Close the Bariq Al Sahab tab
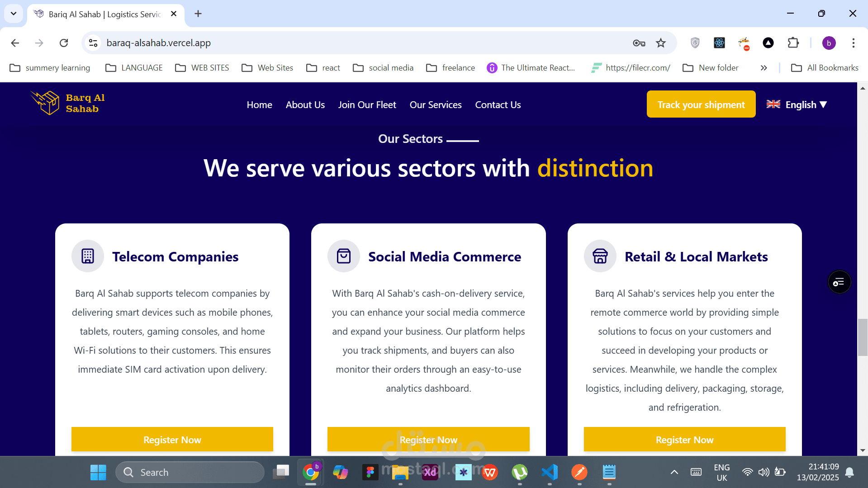 (x=174, y=14)
